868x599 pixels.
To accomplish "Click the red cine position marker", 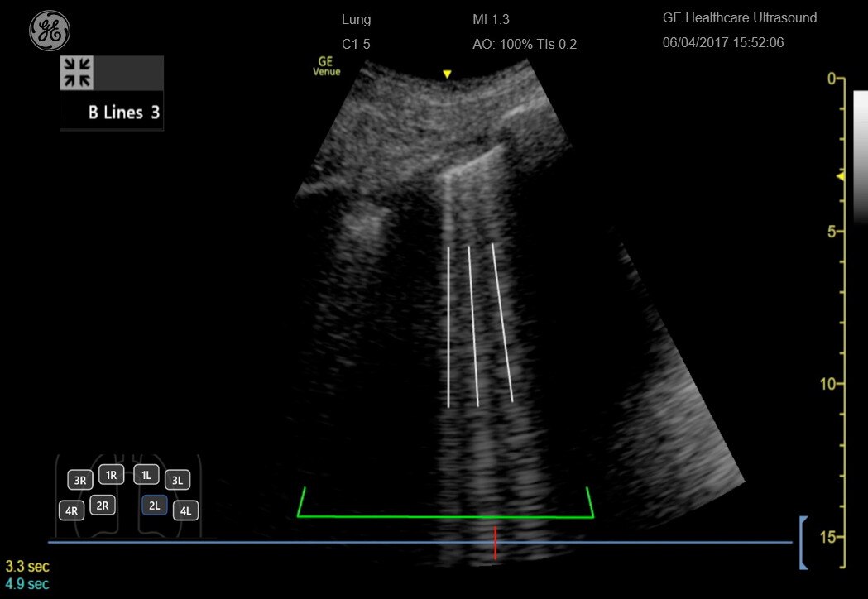I will tap(496, 543).
